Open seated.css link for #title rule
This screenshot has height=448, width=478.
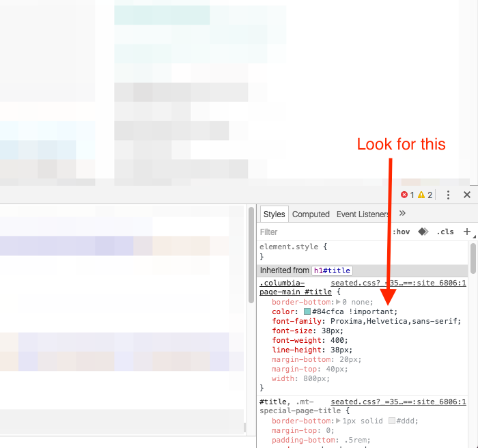pyautogui.click(x=397, y=402)
